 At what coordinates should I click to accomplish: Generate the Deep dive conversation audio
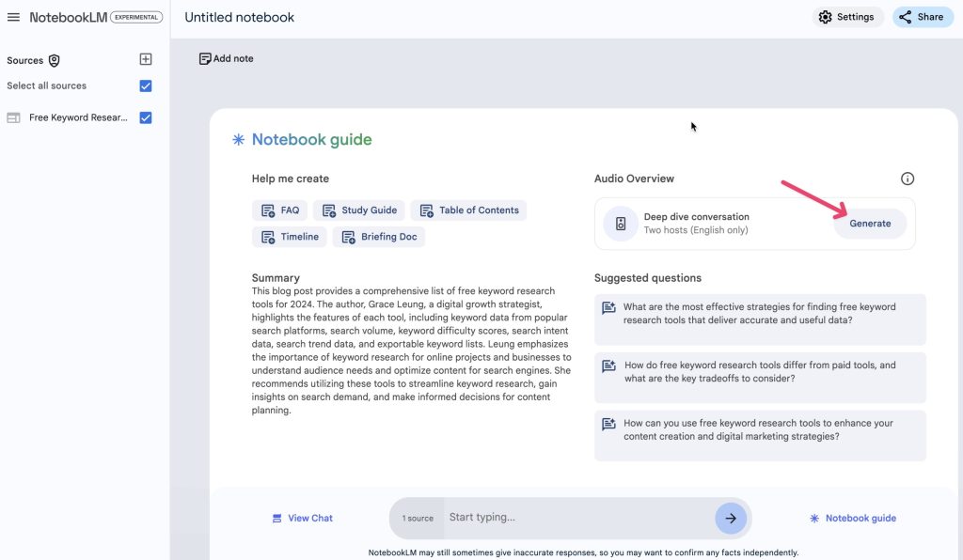point(870,224)
